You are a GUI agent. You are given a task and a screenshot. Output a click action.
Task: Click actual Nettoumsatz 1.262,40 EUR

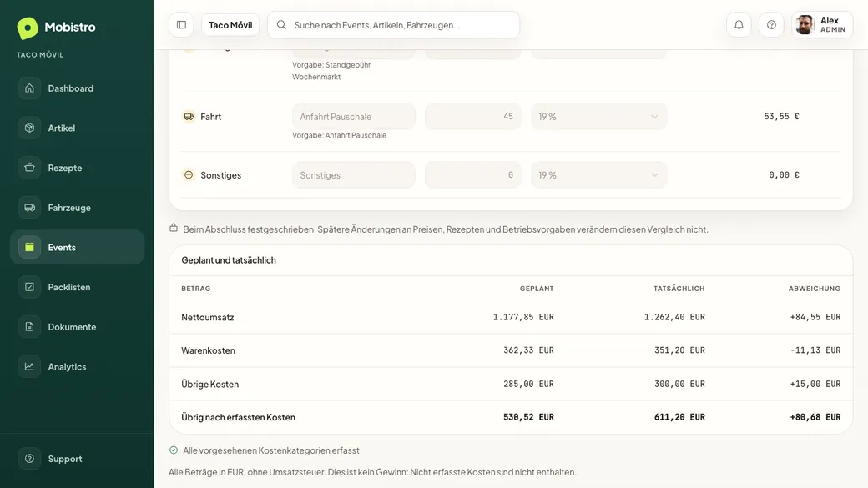674,317
